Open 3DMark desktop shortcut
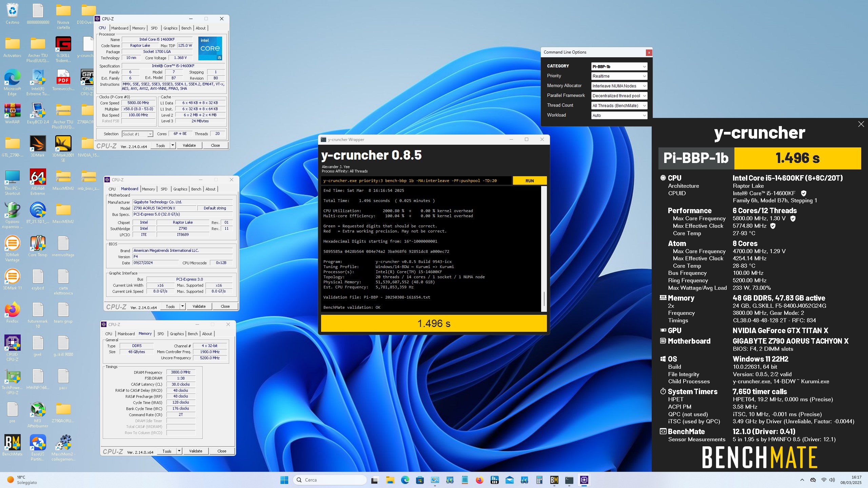This screenshot has width=868, height=488. [x=38, y=146]
